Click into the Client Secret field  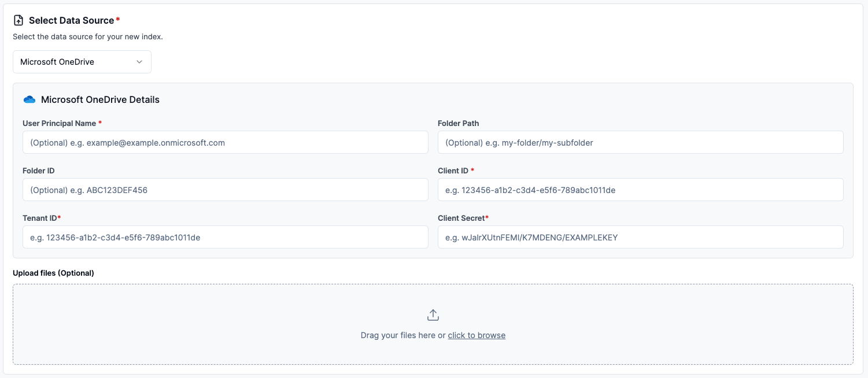[640, 237]
